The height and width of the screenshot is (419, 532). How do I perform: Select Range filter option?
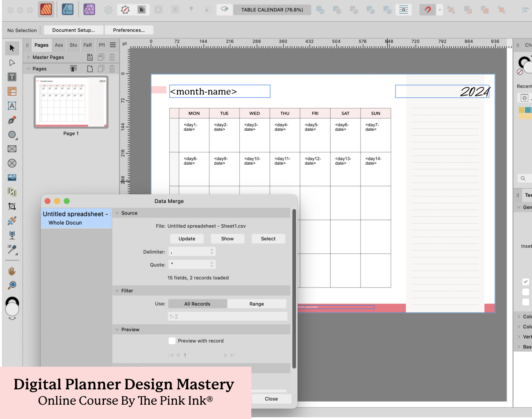(x=257, y=304)
